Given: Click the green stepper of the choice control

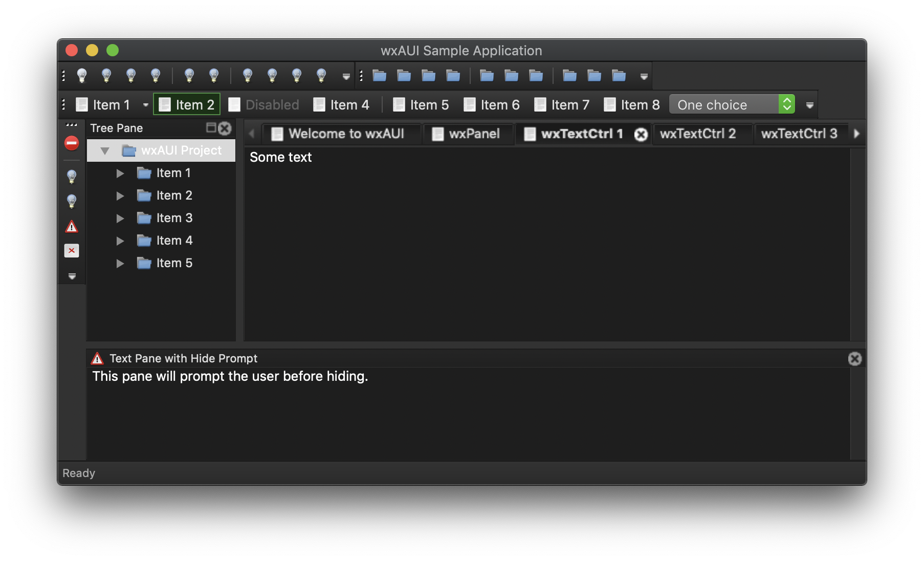Looking at the screenshot, I should click(787, 104).
